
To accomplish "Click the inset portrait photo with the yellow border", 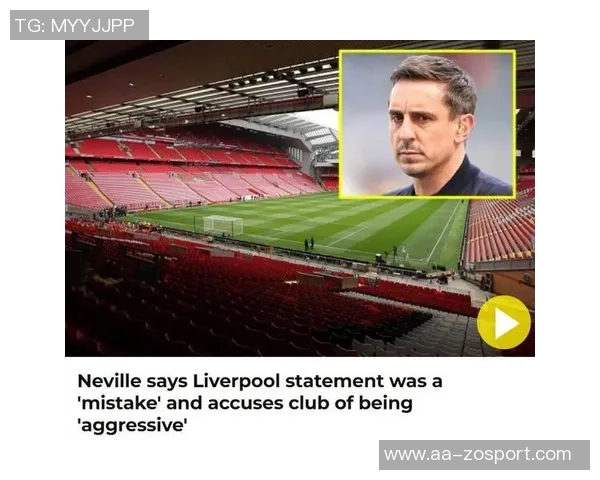I will [427, 124].
